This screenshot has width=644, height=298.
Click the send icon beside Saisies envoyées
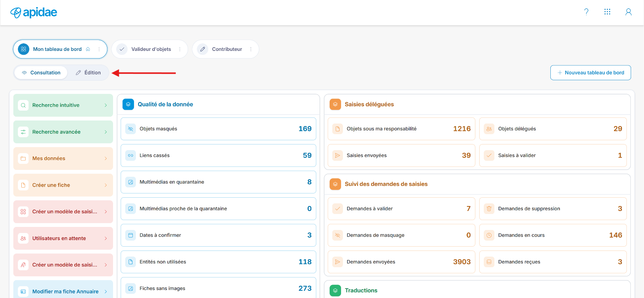338,155
